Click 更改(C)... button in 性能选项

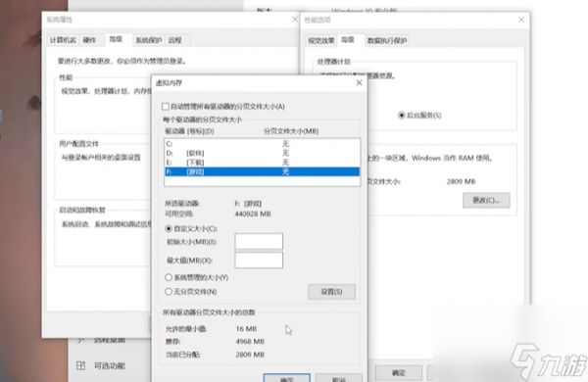click(486, 200)
